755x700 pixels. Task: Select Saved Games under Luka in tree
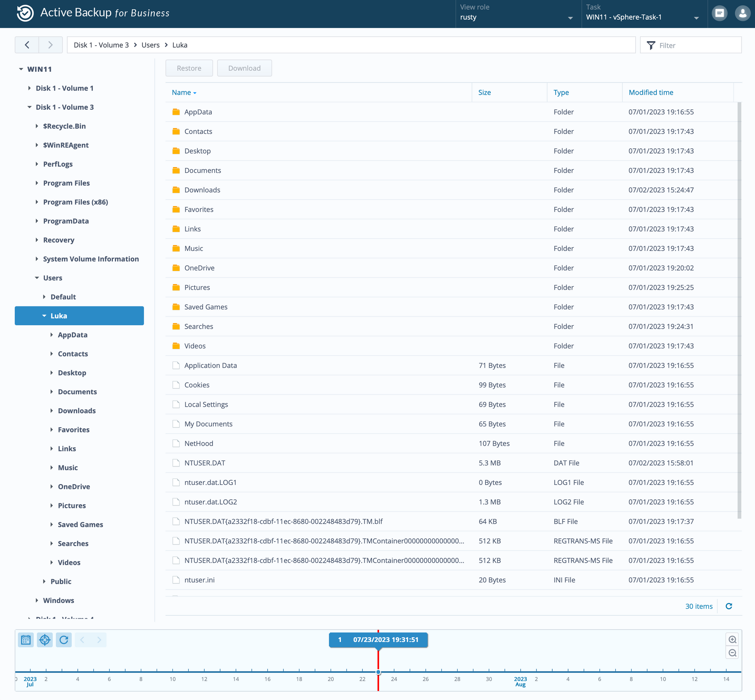[80, 525]
